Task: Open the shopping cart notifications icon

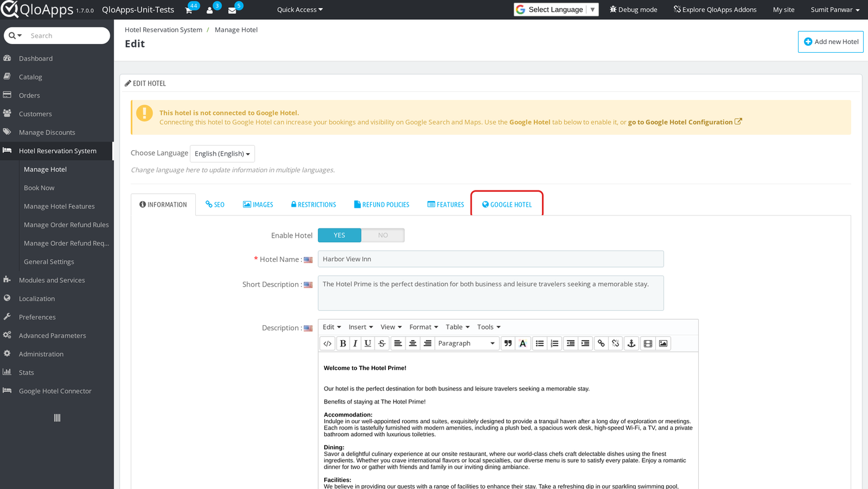Action: (x=189, y=10)
